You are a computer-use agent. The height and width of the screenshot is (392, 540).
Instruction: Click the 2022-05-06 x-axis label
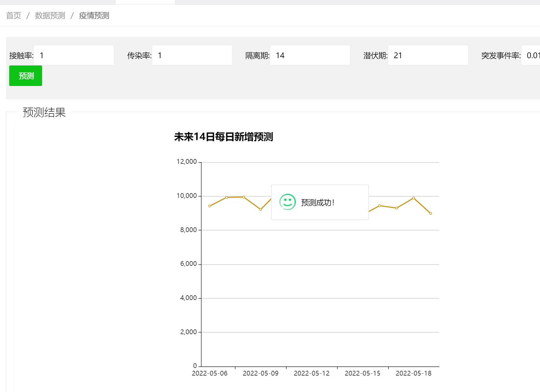coord(210,373)
